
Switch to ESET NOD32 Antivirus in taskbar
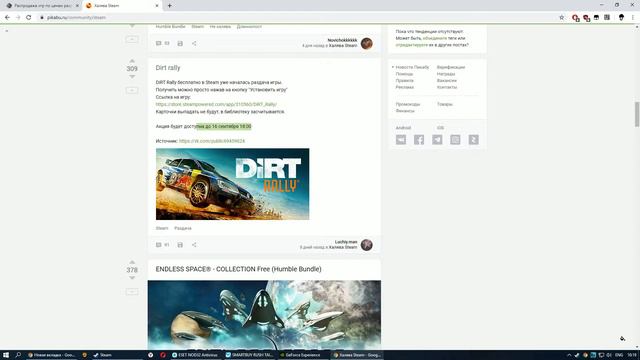click(195, 355)
